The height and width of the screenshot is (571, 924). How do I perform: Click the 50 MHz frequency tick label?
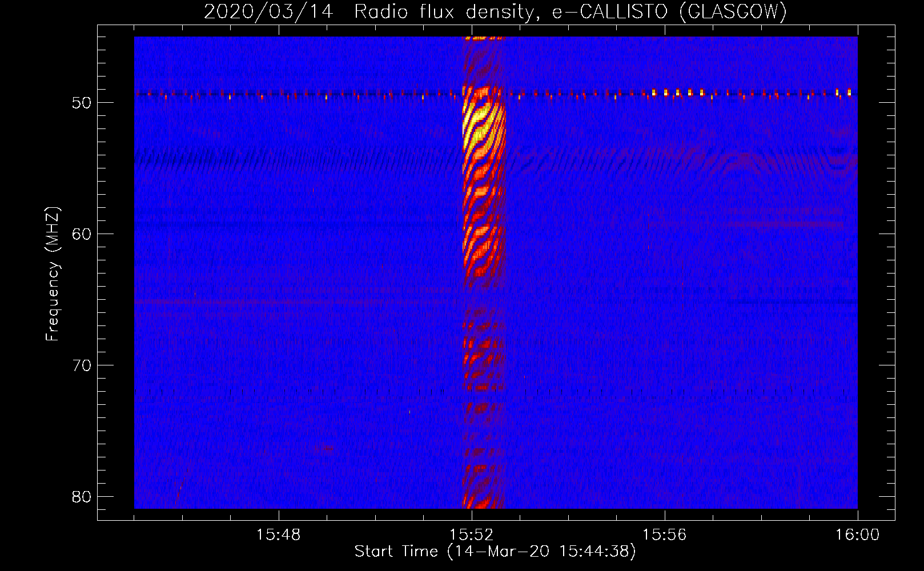click(82, 103)
